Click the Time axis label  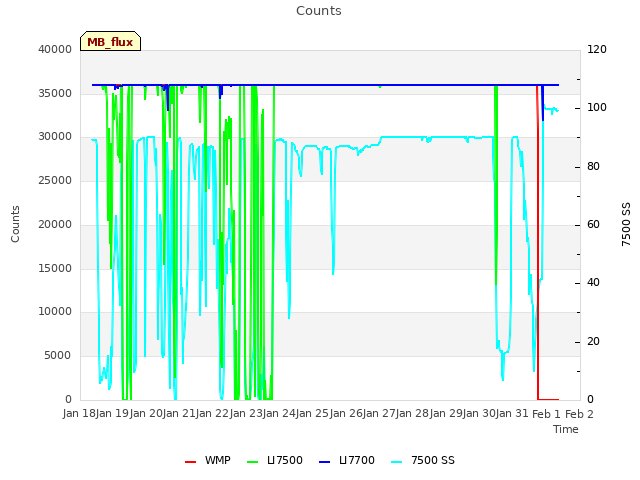click(566, 429)
